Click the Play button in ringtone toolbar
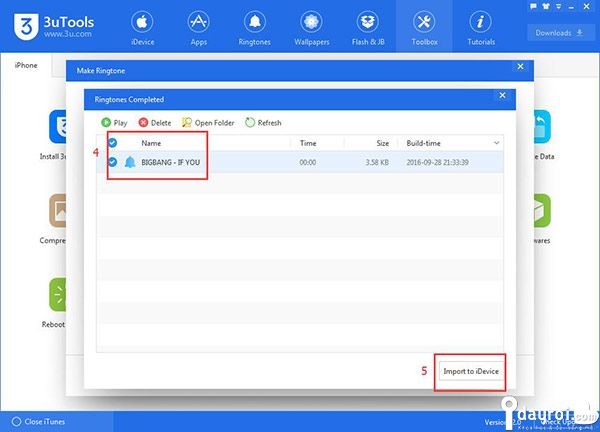 [x=114, y=123]
